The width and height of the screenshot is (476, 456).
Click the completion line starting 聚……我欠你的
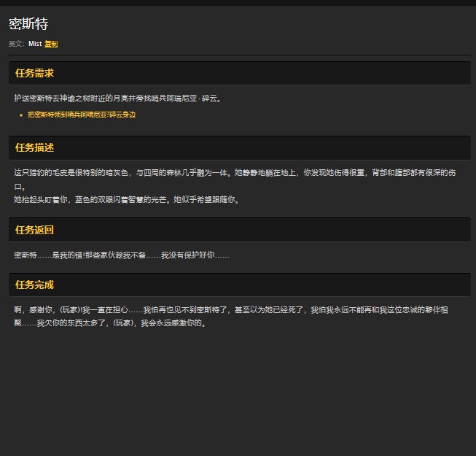tap(109, 323)
